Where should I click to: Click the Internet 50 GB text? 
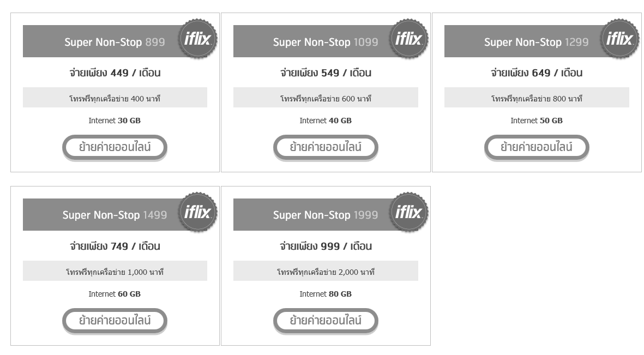pyautogui.click(x=537, y=121)
